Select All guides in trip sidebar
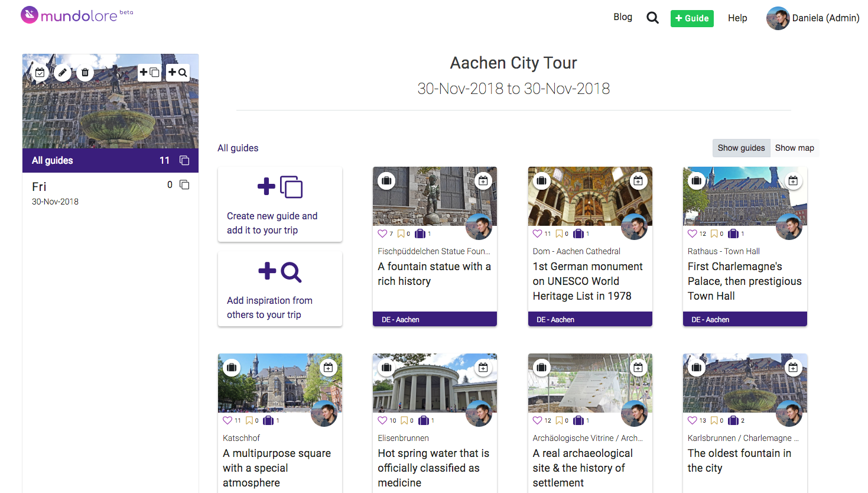Viewport: 868px width, 493px height. pyautogui.click(x=110, y=160)
